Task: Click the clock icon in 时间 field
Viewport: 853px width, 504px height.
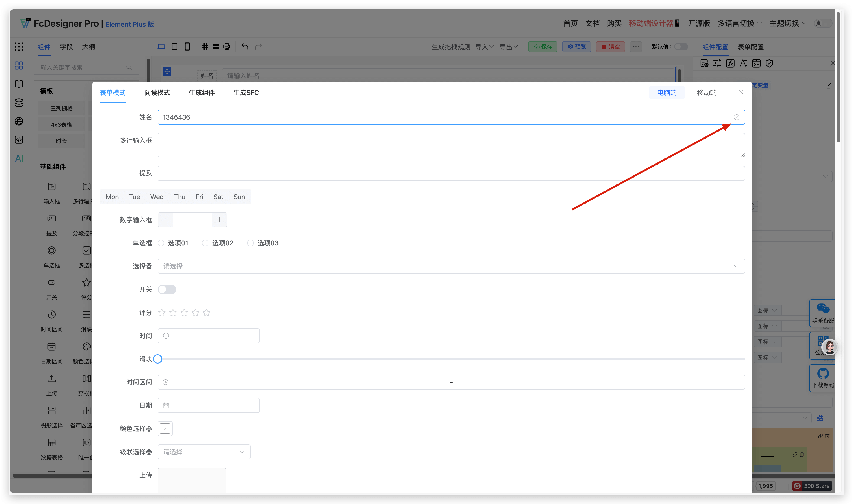Action: click(166, 336)
